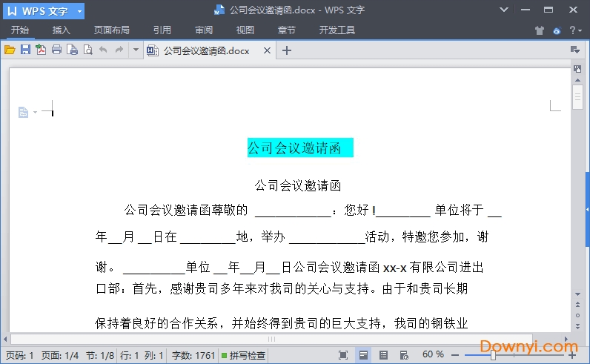
Task: Open the tab list icon at right
Action: (575, 50)
